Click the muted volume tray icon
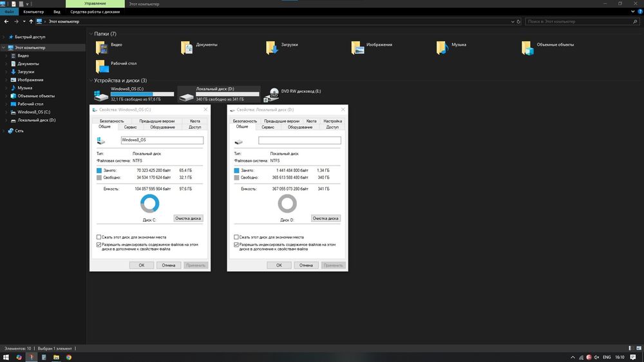The height and width of the screenshot is (362, 644). (x=596, y=357)
